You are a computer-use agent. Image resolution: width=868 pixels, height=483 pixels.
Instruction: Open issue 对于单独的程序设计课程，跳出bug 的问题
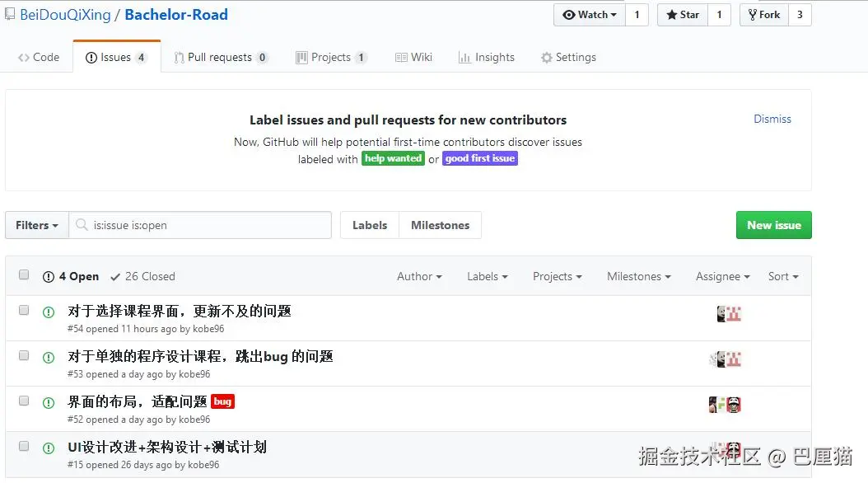click(200, 357)
